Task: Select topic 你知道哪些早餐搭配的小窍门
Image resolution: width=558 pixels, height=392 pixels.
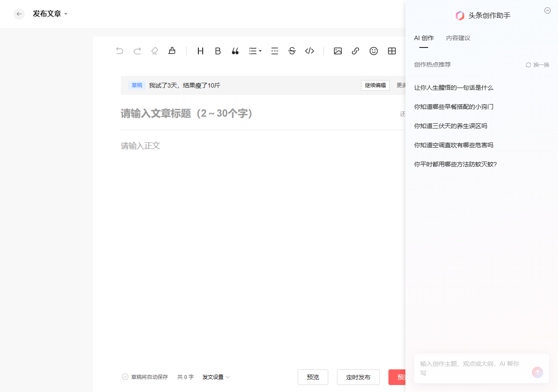Action: click(x=453, y=107)
